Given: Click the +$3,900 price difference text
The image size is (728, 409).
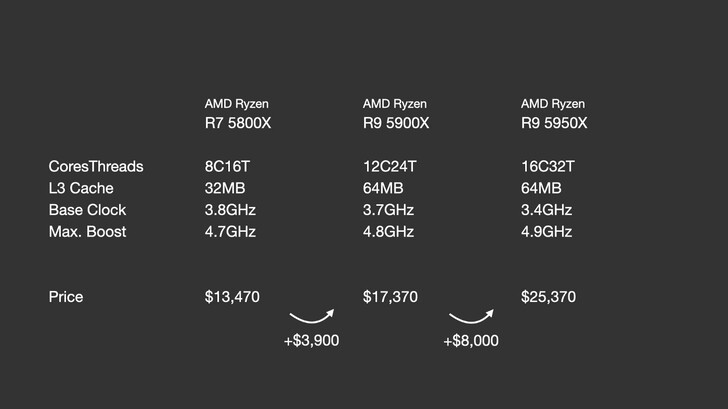Looking at the screenshot, I should 311,341.
